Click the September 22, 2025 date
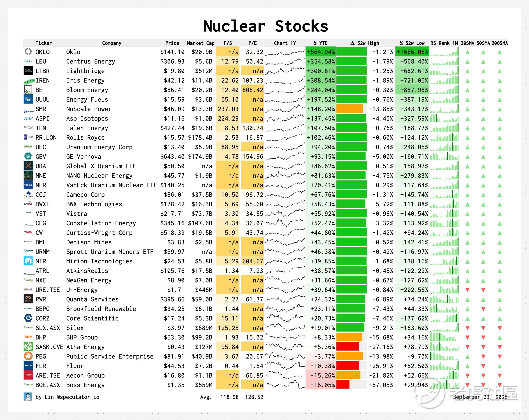The width and height of the screenshot is (529, 420). click(480, 397)
